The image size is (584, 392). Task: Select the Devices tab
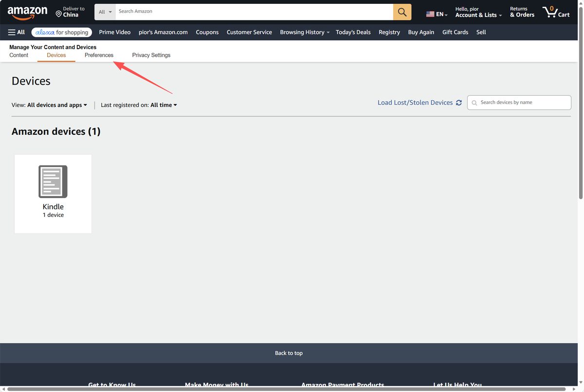[x=56, y=55]
